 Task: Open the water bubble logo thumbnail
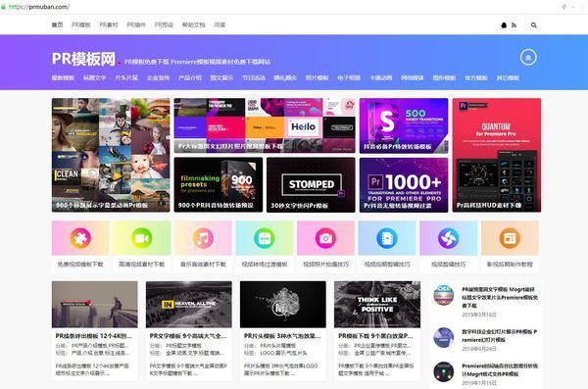click(283, 305)
